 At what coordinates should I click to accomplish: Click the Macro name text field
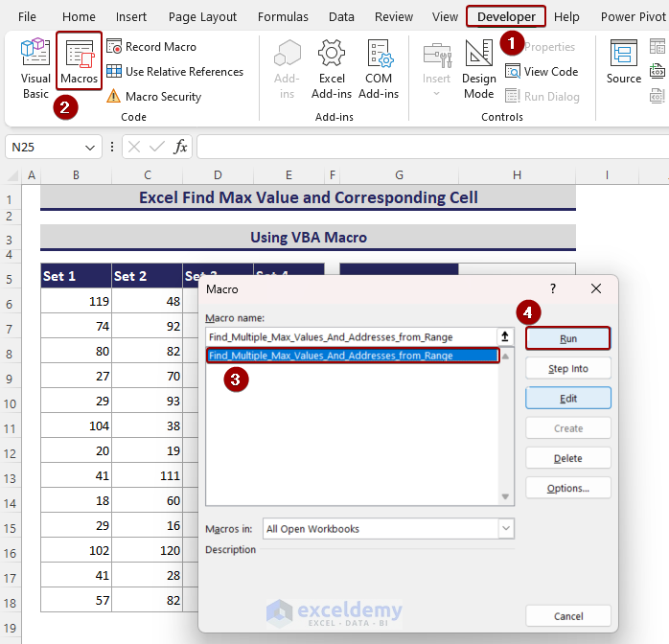351,337
